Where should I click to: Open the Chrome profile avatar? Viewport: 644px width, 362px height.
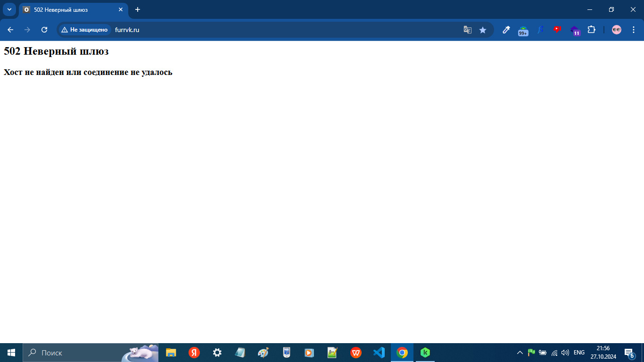click(617, 30)
